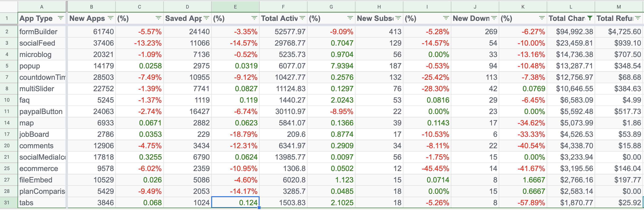Select column A header

coord(42,7)
